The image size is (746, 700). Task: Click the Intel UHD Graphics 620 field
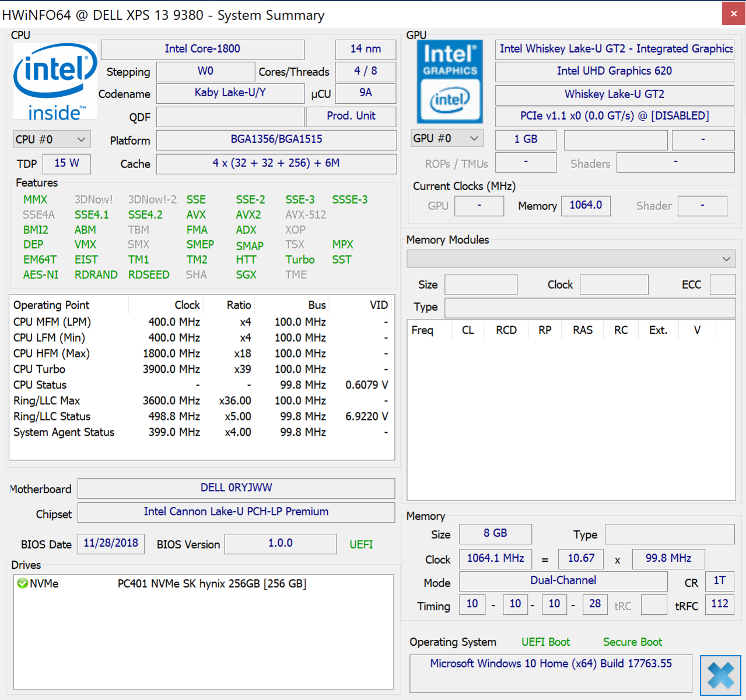pyautogui.click(x=615, y=71)
